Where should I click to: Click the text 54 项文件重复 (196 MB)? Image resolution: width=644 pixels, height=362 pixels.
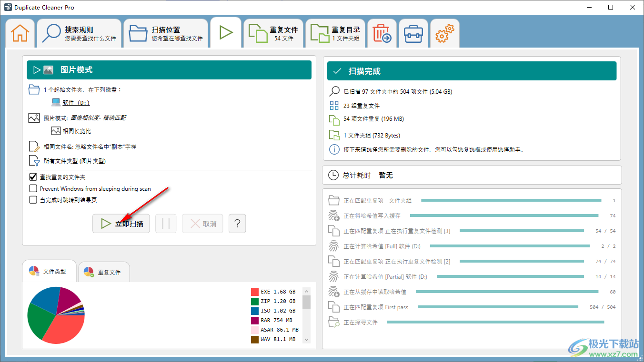pos(373,119)
